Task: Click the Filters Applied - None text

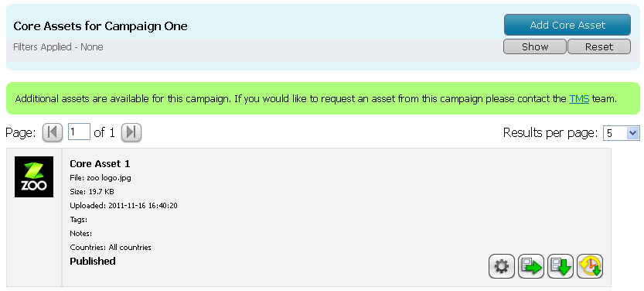Action: (x=58, y=47)
